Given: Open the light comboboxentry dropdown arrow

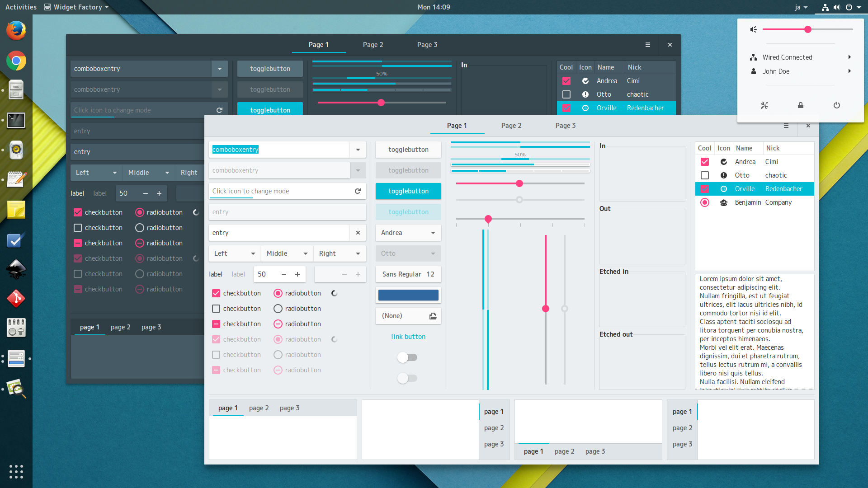Looking at the screenshot, I should click(358, 150).
